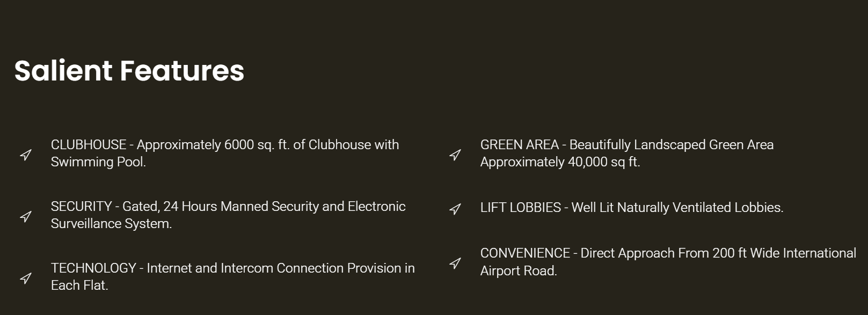Viewport: 868px width, 315px height.
Task: Select the word TECHNOLOGY in the list
Action: pyautogui.click(x=93, y=268)
